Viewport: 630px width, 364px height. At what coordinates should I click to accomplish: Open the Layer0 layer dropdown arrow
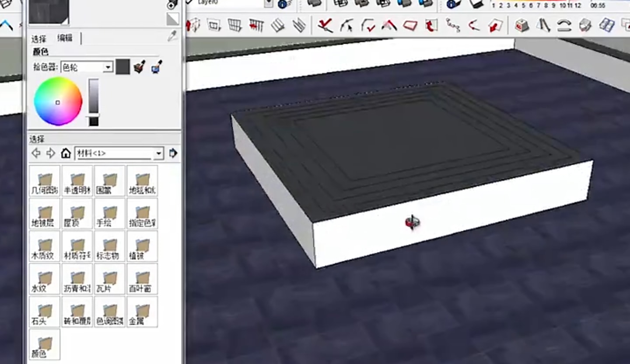[269, 3]
